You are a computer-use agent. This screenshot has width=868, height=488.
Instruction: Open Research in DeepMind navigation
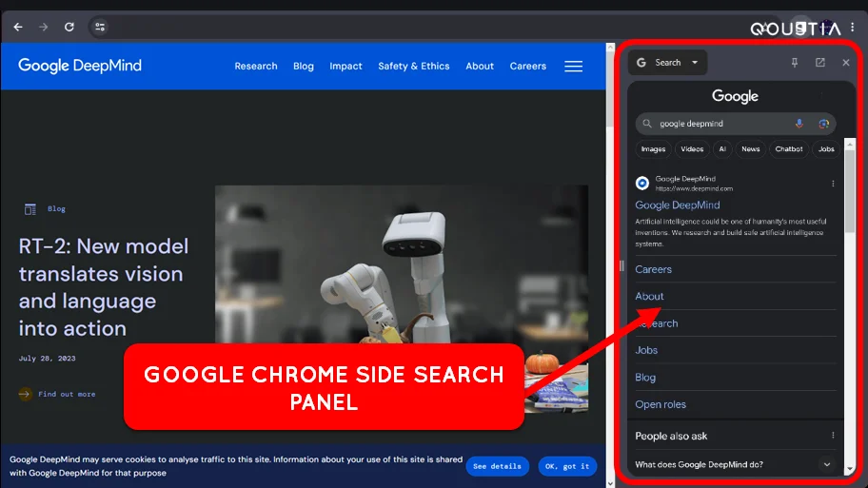256,66
